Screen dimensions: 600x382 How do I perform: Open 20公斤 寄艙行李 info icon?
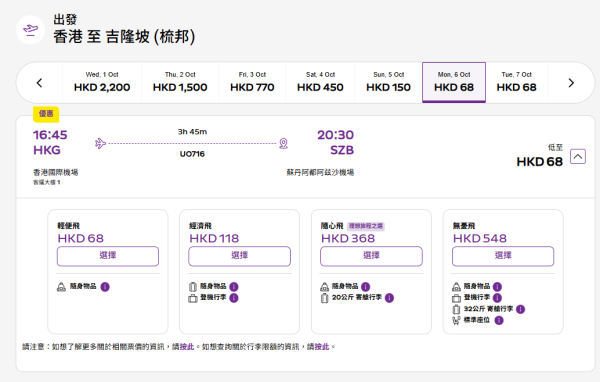389,298
